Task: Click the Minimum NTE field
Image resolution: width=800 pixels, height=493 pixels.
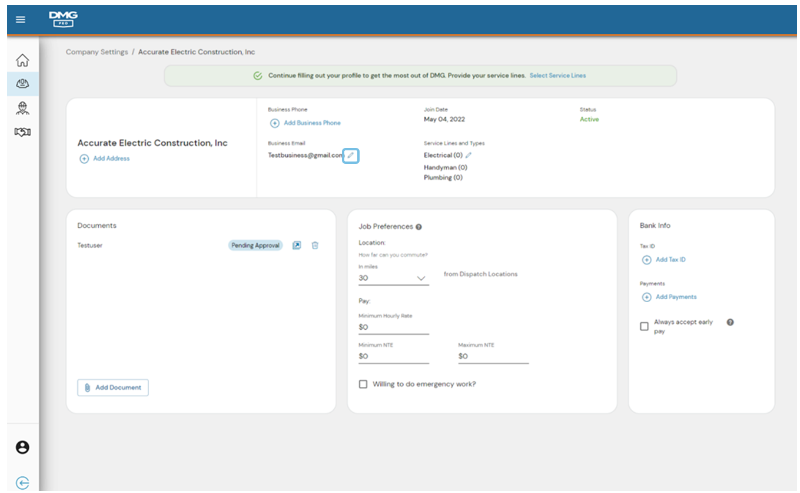Action: click(393, 356)
